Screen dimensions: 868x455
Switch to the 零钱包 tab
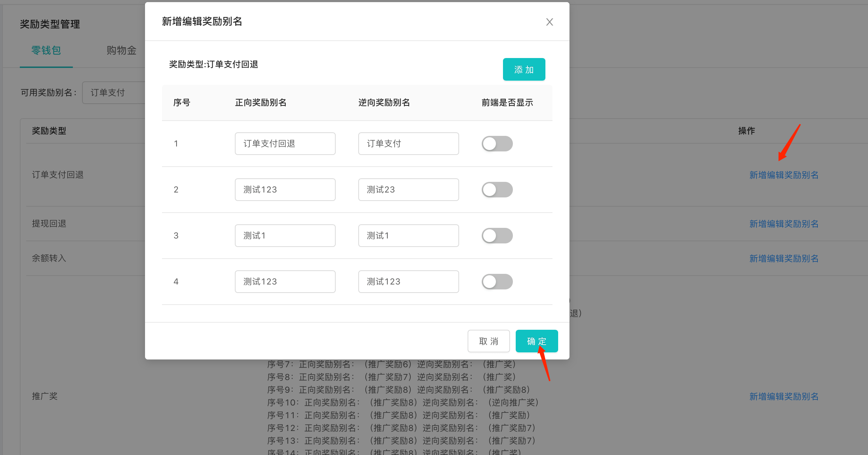click(x=46, y=51)
